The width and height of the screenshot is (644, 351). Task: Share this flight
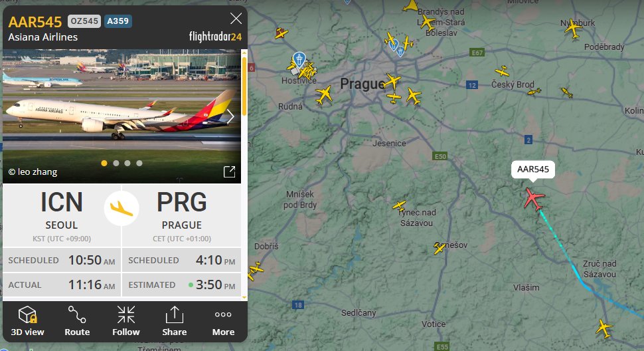[x=174, y=321]
